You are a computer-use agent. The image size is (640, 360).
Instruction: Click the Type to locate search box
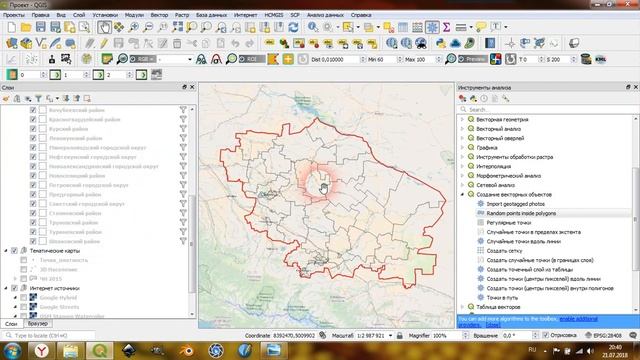pos(48,336)
